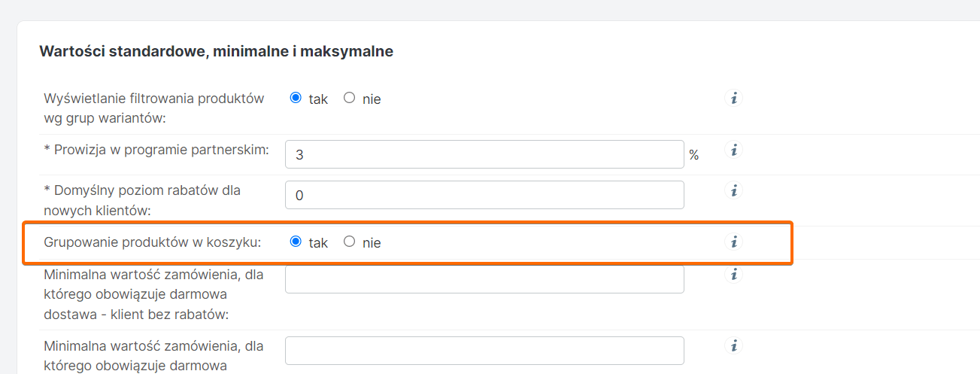Choose 'nie' radio for Grupowanie produktów w koszyku
980x374 pixels.
349,242
